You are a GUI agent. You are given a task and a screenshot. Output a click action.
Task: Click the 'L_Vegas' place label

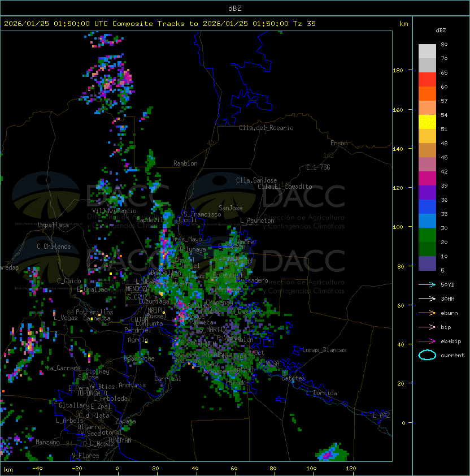pos(66,318)
